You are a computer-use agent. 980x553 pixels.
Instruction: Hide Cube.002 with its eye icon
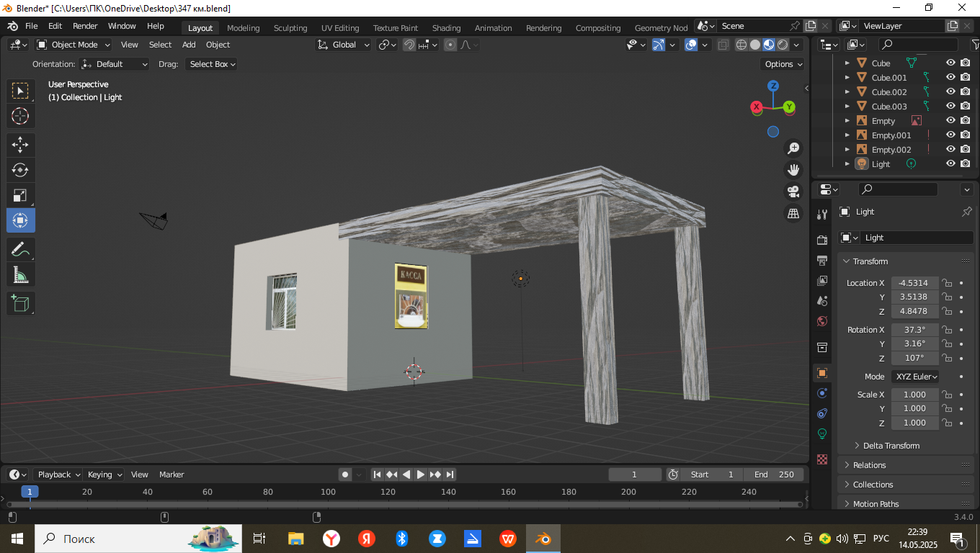pyautogui.click(x=950, y=91)
